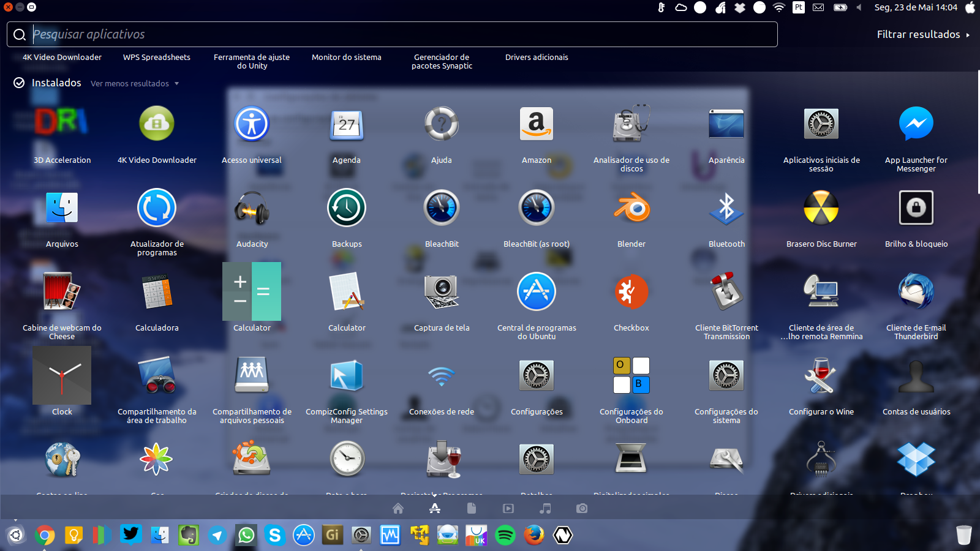Open Captura de tela screenshot tool

[442, 291]
